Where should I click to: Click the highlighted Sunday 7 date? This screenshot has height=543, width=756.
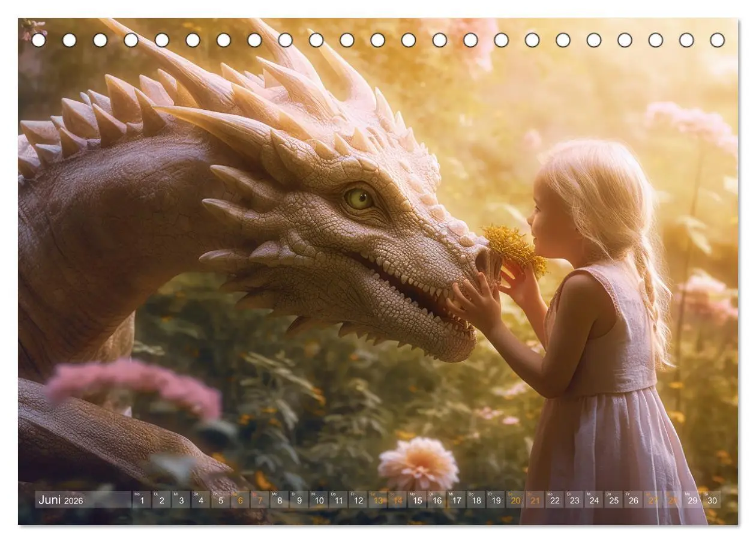pos(260,500)
